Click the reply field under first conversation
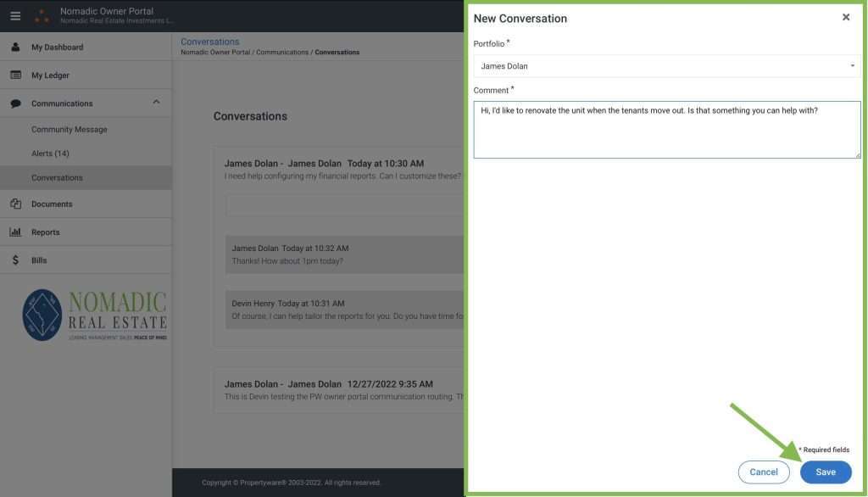The width and height of the screenshot is (868, 497). point(344,206)
